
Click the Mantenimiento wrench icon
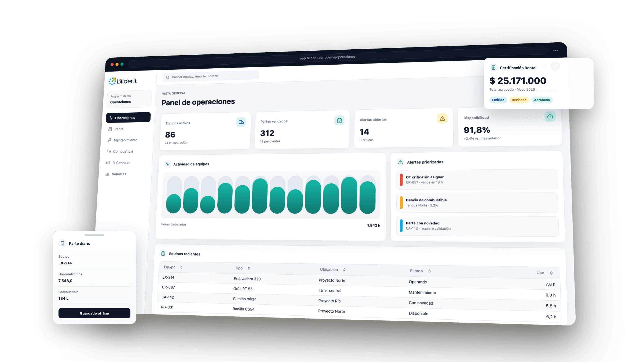(x=109, y=140)
